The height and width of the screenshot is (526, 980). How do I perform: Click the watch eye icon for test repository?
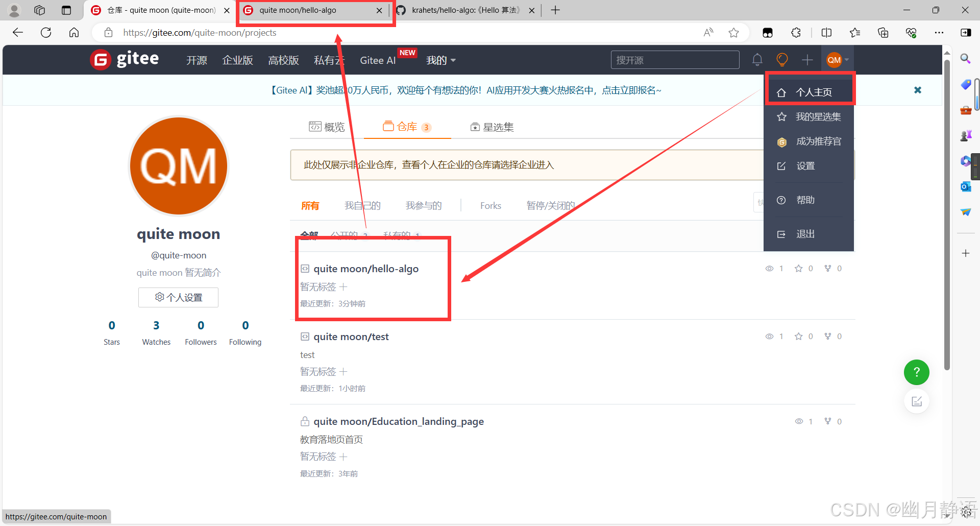coord(769,337)
